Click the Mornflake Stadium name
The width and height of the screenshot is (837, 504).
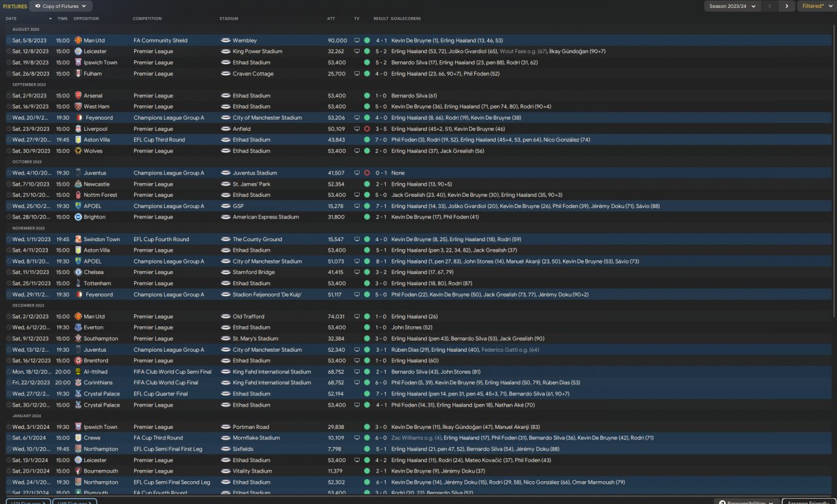(x=256, y=438)
